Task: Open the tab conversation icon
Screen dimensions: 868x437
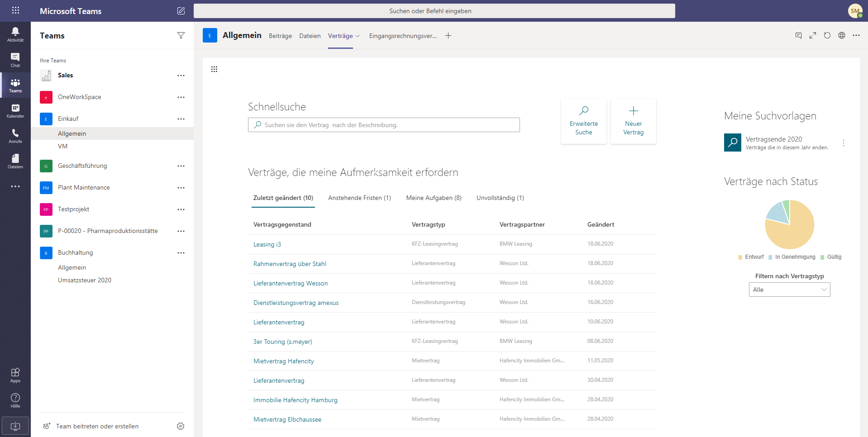Action: pos(798,35)
